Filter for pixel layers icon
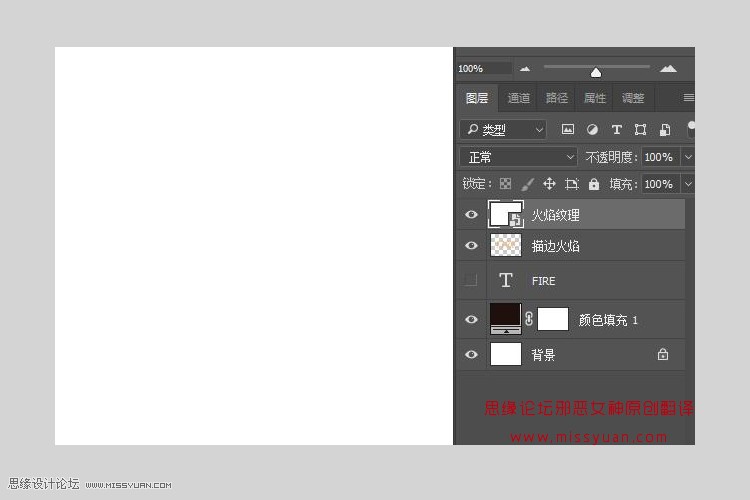Viewport: 750px width, 500px height. (568, 129)
